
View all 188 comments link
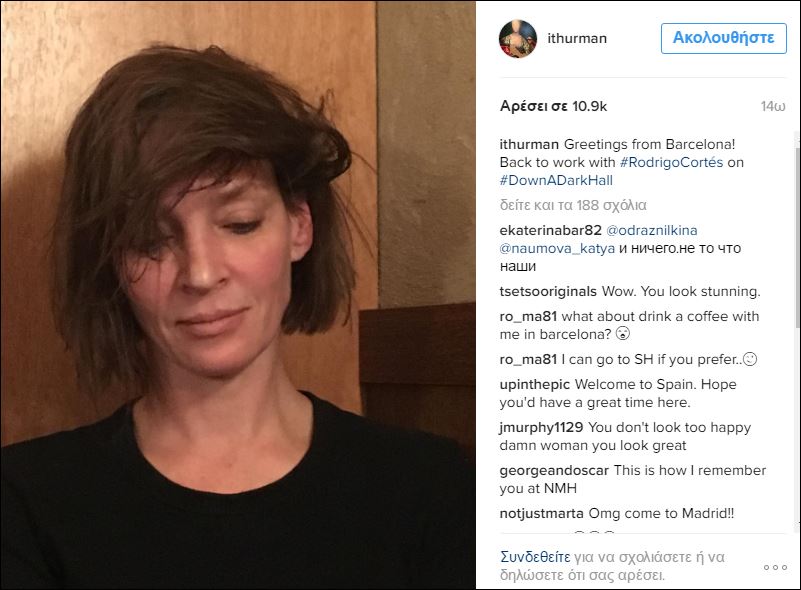(x=573, y=205)
